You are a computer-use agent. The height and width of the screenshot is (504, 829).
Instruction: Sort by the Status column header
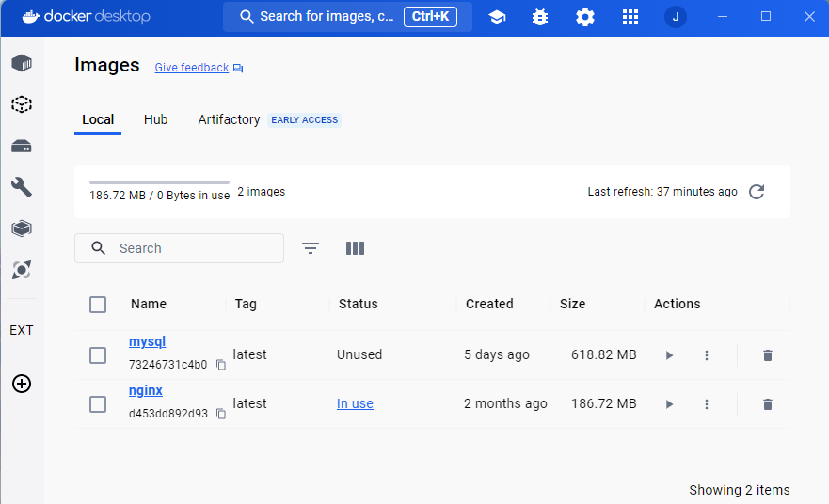point(358,304)
